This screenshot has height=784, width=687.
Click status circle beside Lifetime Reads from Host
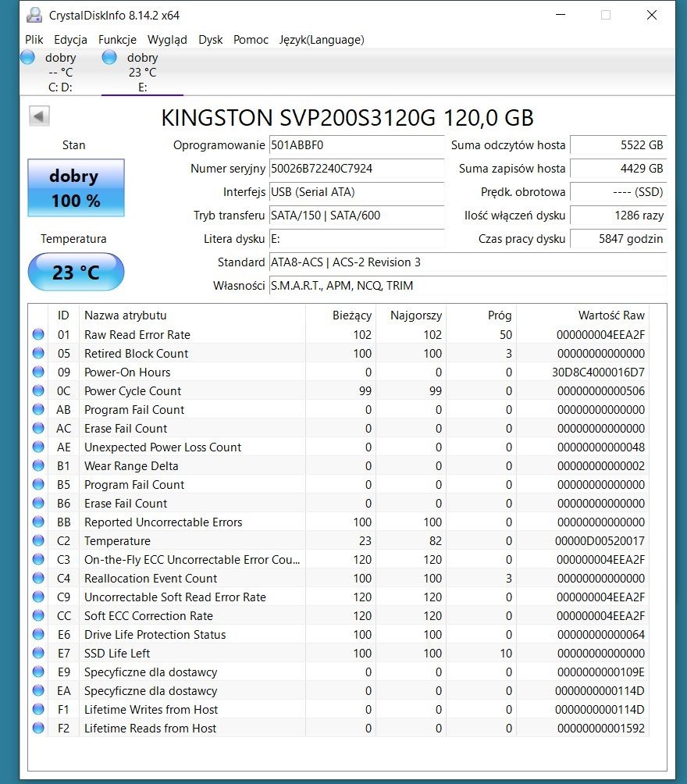[x=38, y=729]
